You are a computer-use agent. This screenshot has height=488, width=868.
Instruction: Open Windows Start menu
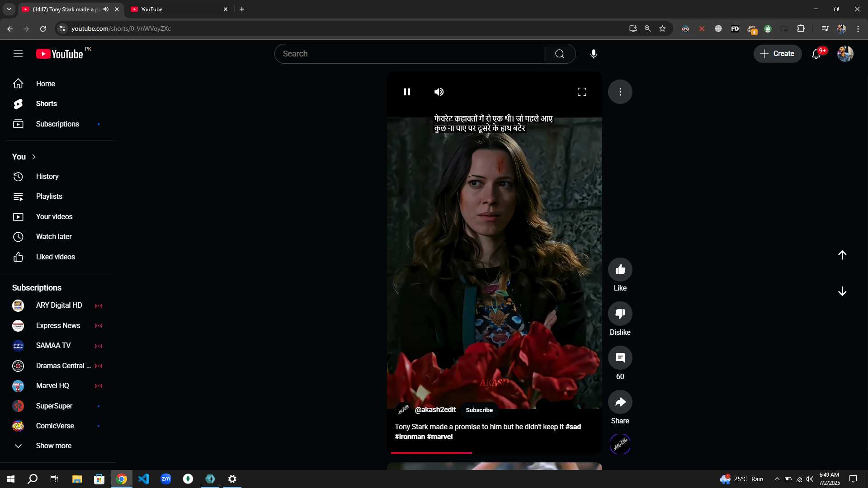click(11, 479)
